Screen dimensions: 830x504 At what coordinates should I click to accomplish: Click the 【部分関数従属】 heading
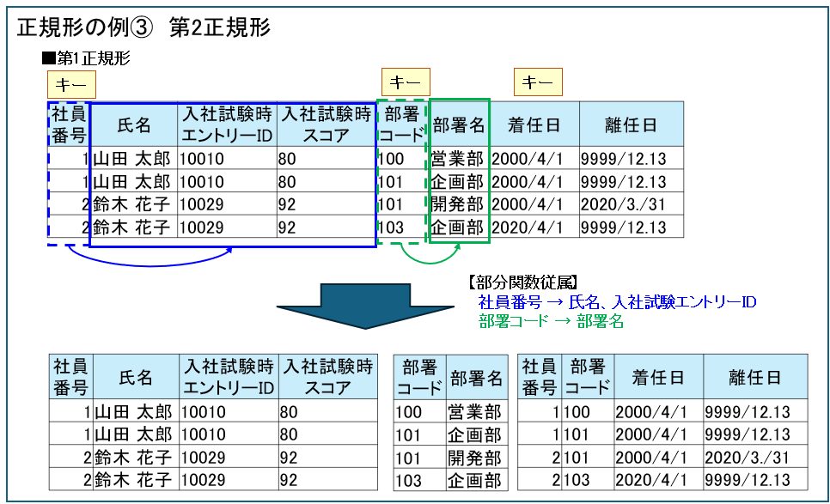pos(522,282)
